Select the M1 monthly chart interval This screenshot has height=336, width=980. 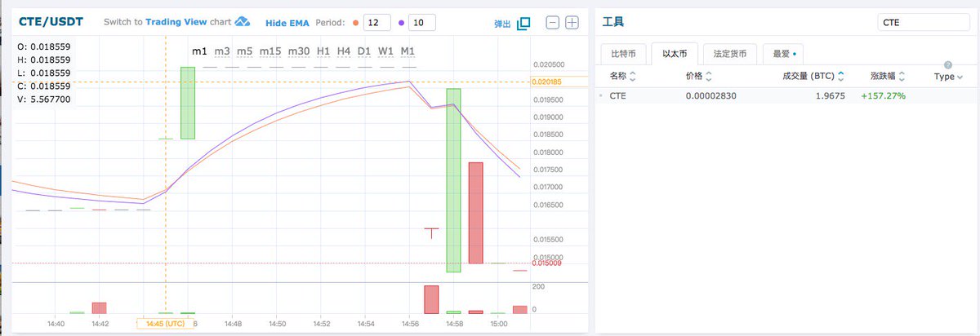pyautogui.click(x=408, y=51)
